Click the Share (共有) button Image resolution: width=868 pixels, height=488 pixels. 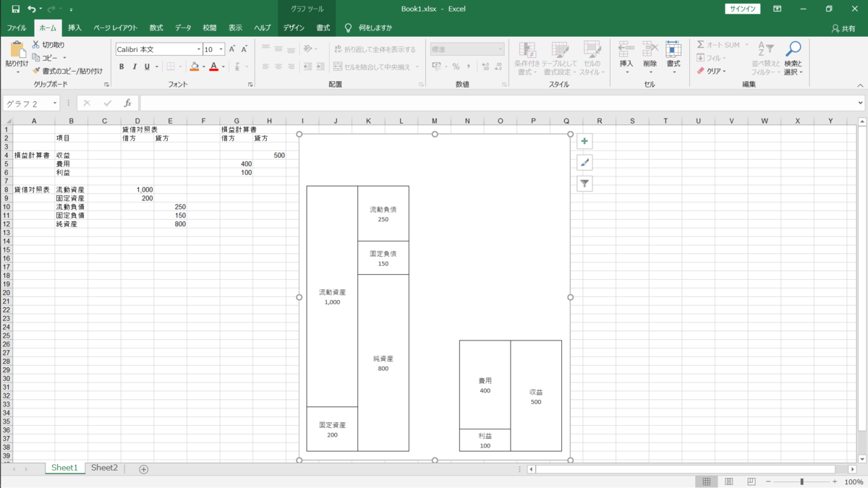(844, 28)
